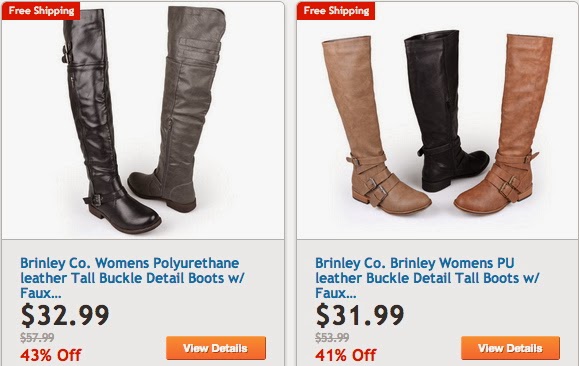
Task: Click the three tall buckle boots image
Action: click(438, 120)
